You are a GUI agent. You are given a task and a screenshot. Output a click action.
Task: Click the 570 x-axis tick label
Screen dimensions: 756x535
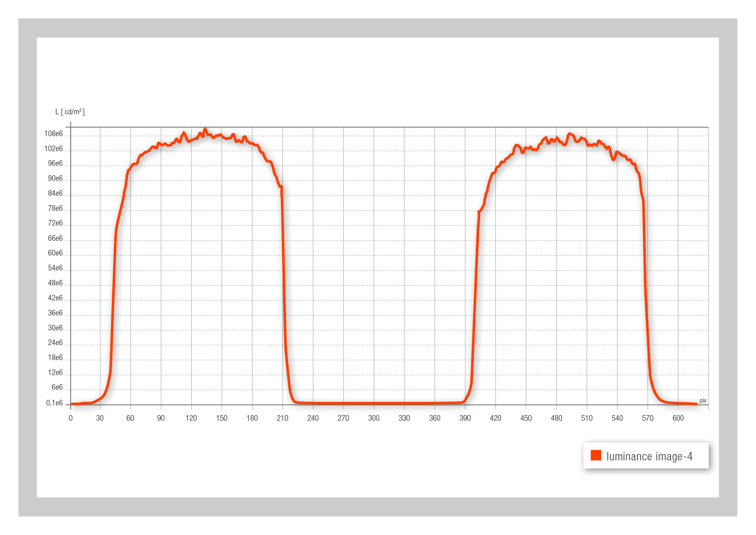647,418
